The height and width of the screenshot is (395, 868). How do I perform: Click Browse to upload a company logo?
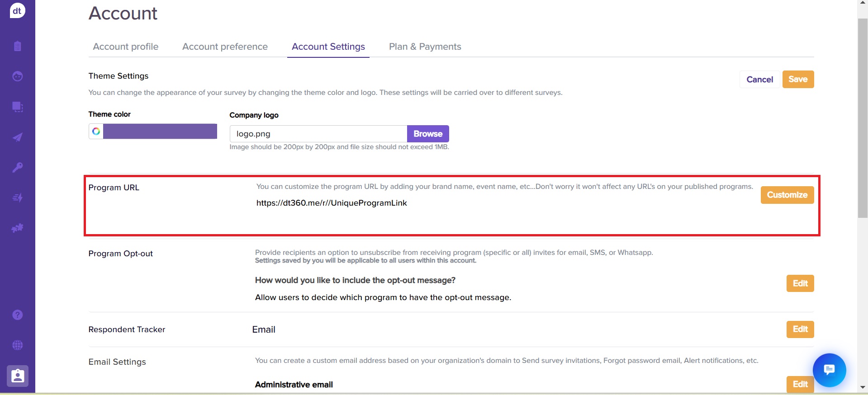click(x=427, y=134)
